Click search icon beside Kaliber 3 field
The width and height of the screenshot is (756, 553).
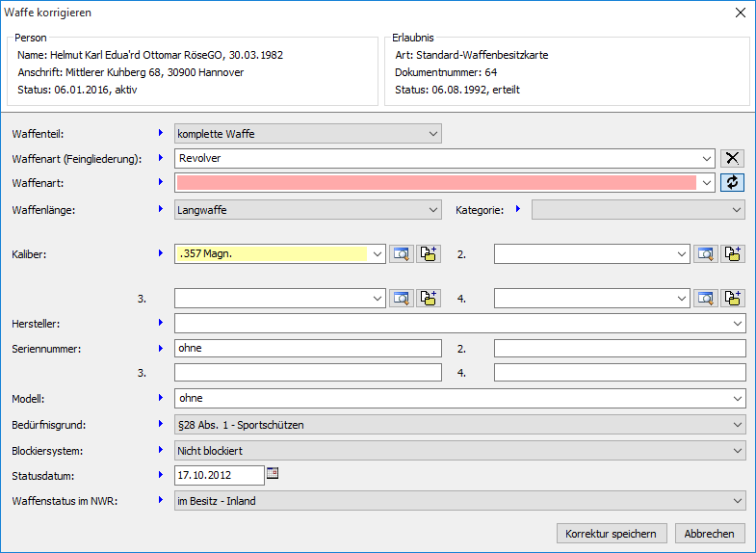pos(401,299)
